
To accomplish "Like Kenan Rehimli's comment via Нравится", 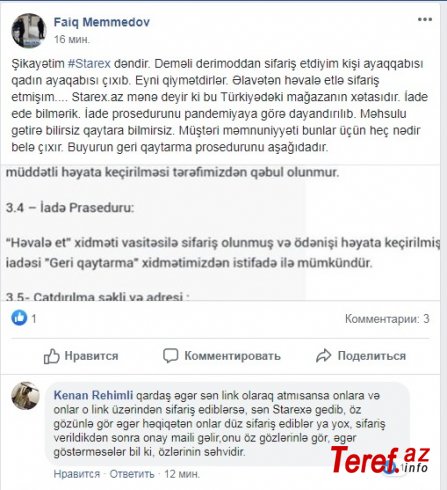I will click(x=77, y=474).
